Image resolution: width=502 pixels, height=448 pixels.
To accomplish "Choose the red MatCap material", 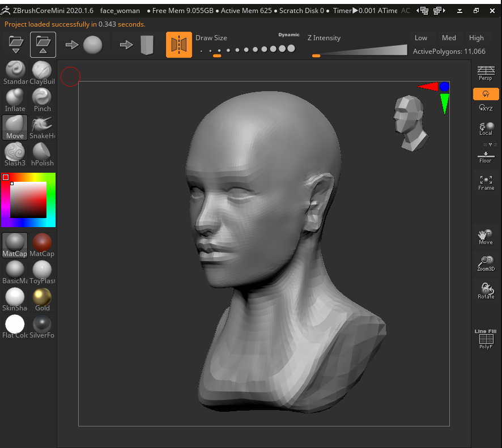I will click(x=42, y=245).
